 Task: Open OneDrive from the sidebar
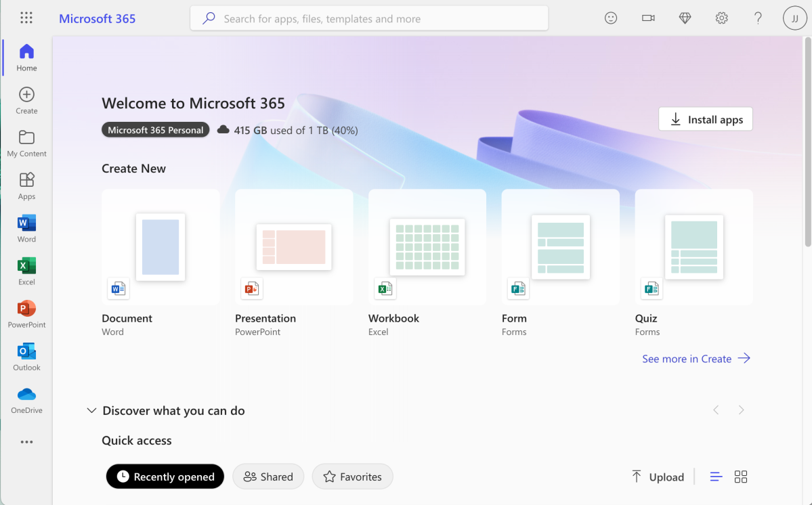[26, 399]
